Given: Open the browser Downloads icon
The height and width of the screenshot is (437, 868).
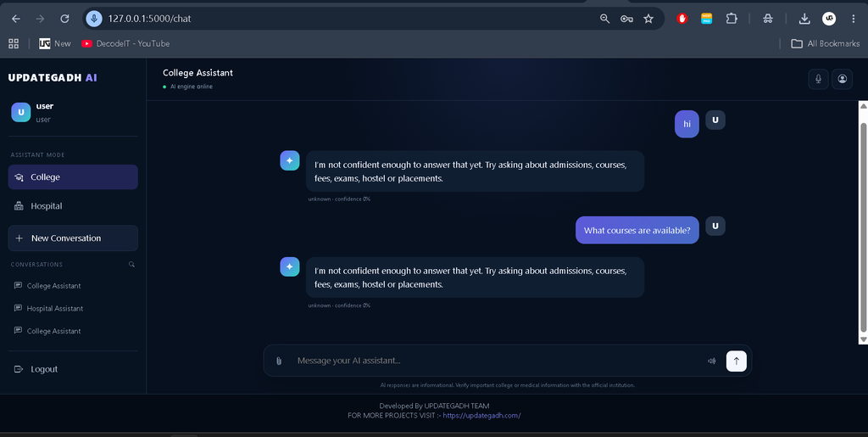Looking at the screenshot, I should click(804, 19).
